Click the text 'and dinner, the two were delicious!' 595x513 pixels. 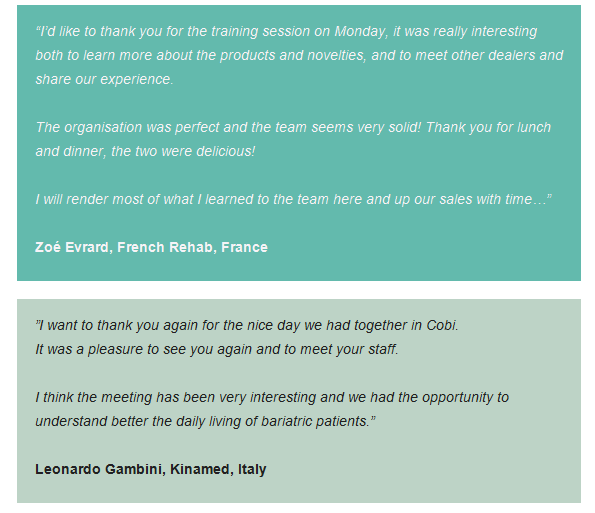tap(145, 151)
